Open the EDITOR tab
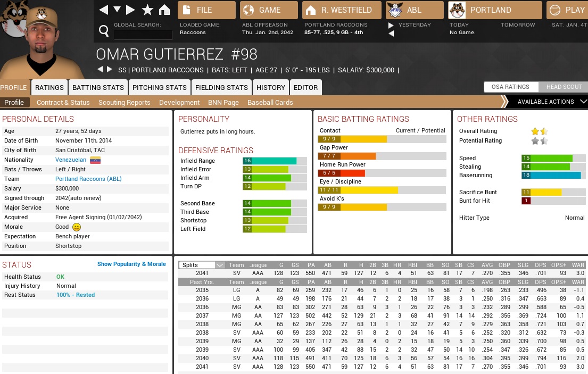Screen dimensions: 588x374 [x=305, y=87]
